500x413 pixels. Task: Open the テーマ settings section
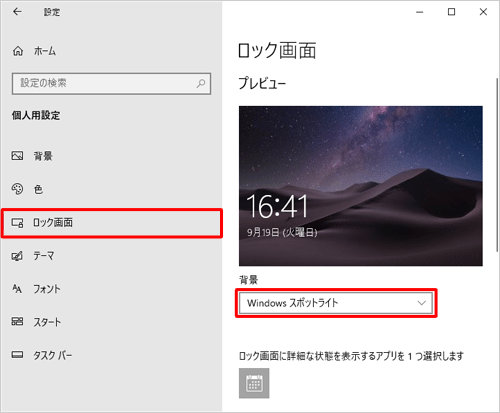coord(111,256)
